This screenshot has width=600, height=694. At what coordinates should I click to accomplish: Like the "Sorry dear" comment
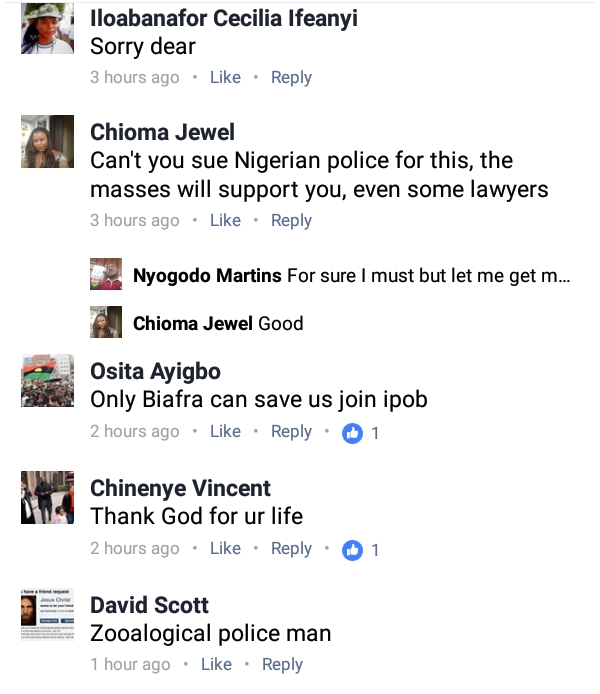[225, 77]
